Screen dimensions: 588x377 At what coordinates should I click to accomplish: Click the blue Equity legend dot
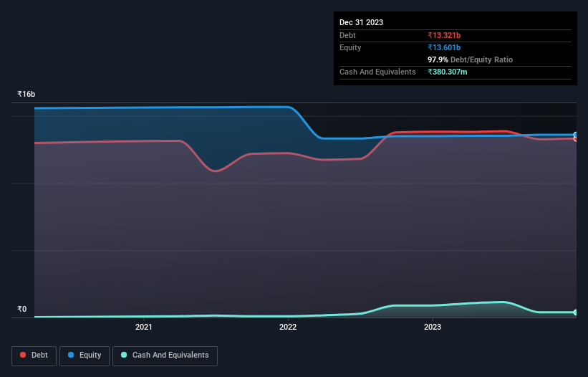pos(71,355)
